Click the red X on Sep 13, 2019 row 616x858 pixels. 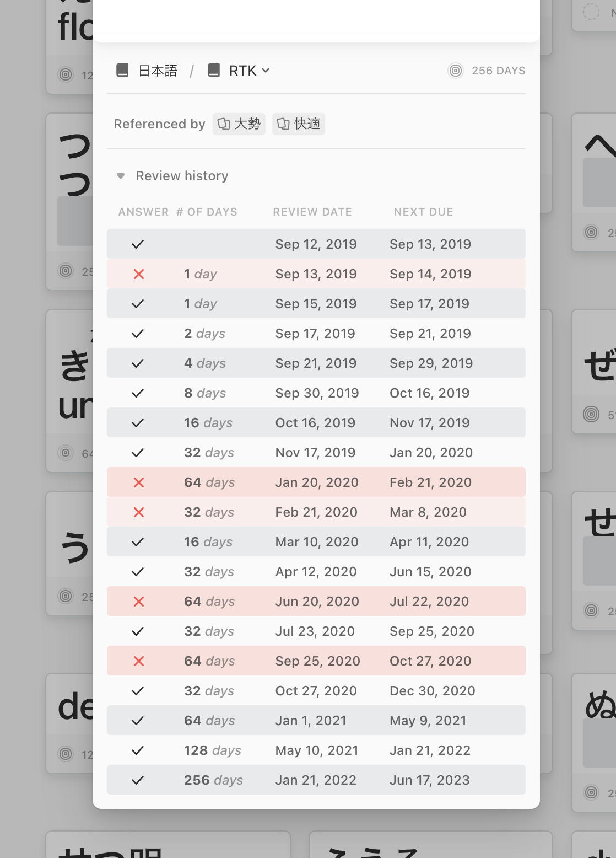tap(139, 274)
